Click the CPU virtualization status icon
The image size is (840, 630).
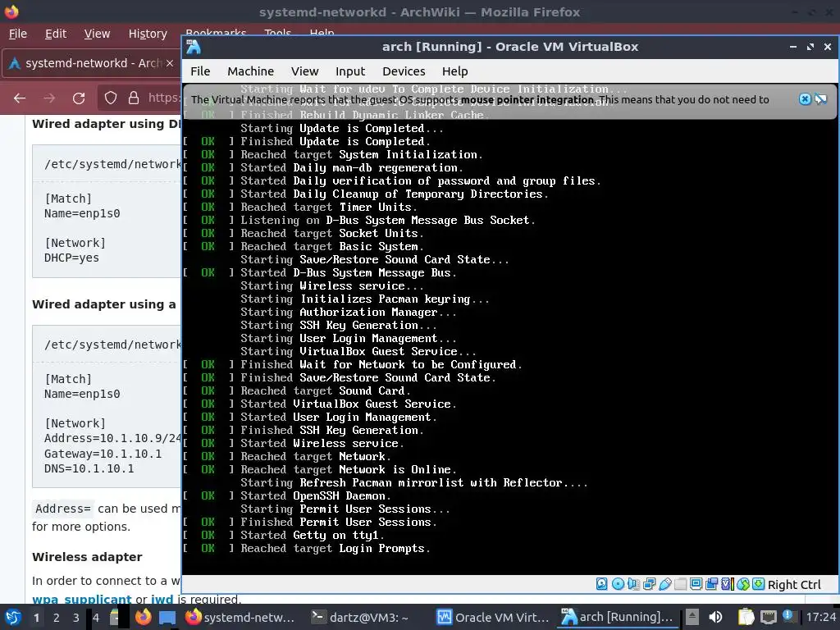(x=727, y=584)
